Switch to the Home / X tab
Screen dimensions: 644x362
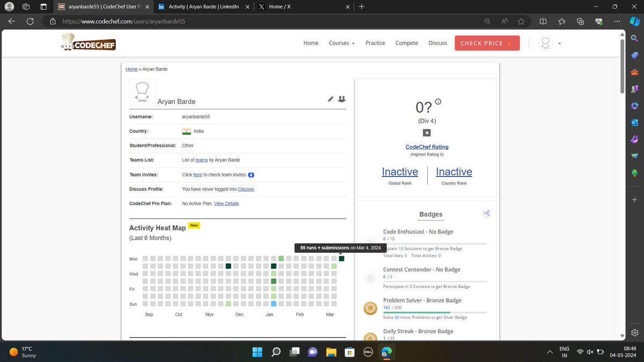pos(304,7)
